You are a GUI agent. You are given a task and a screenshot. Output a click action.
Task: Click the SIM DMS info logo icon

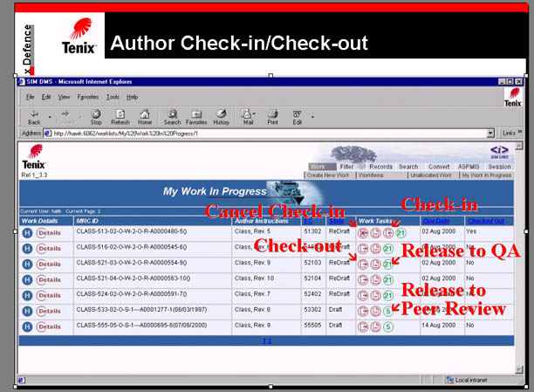tap(499, 152)
